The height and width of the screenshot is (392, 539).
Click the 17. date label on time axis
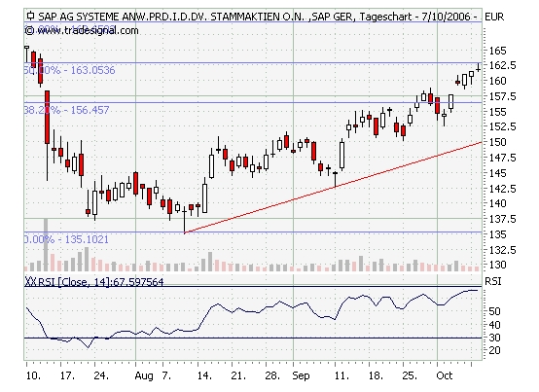(67, 375)
